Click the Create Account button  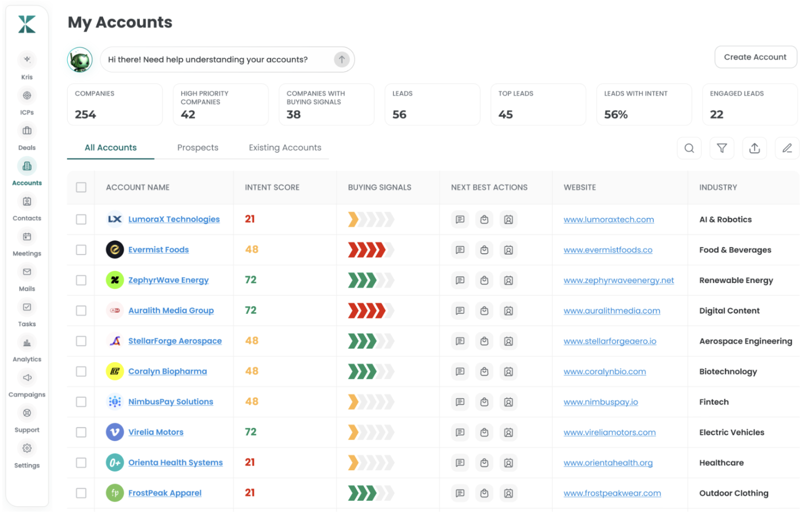click(x=755, y=57)
